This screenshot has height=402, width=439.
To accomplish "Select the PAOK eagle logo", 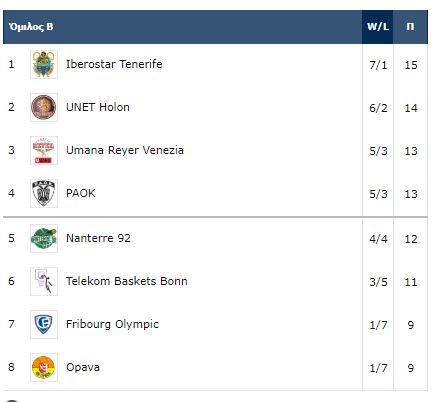I will (44, 193).
